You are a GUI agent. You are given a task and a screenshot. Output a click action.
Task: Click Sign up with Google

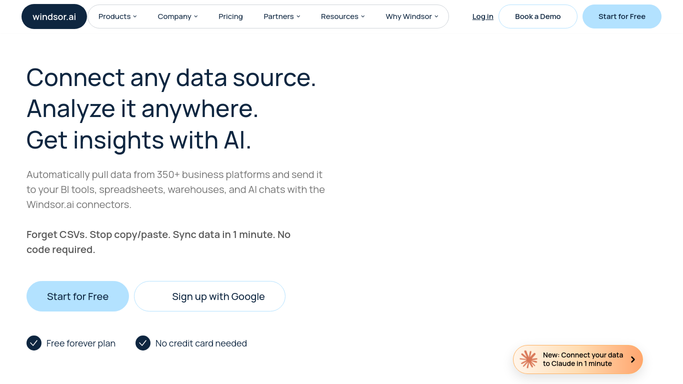tap(210, 296)
